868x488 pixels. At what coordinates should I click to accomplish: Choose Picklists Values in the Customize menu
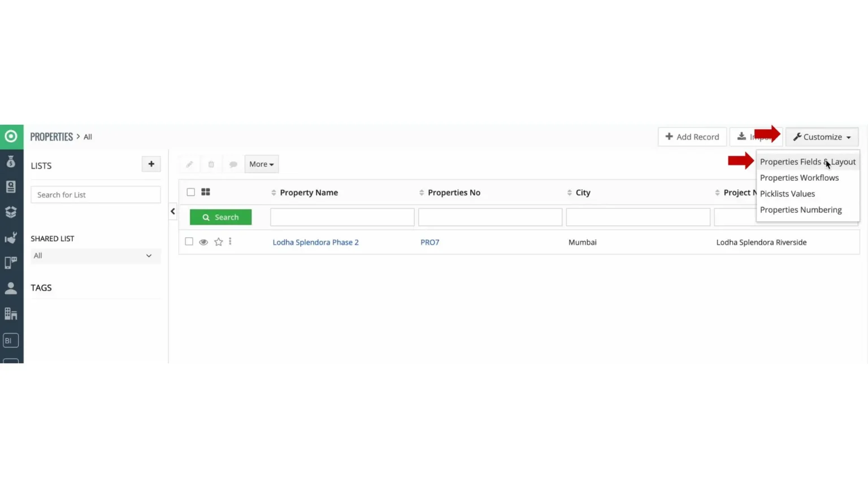[787, 194]
